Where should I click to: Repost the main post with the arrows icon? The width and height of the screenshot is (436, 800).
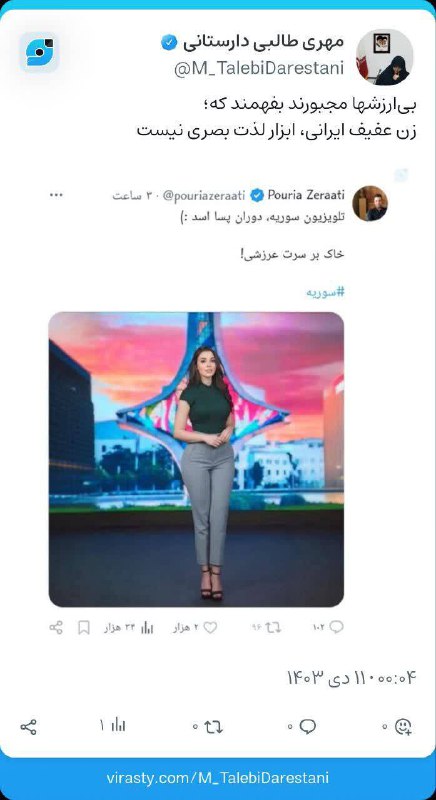point(214,727)
